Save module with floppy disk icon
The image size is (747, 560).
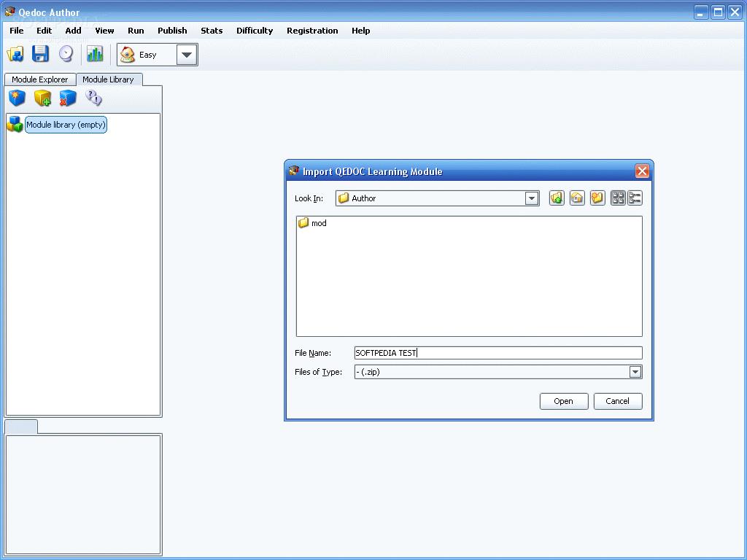click(x=41, y=54)
